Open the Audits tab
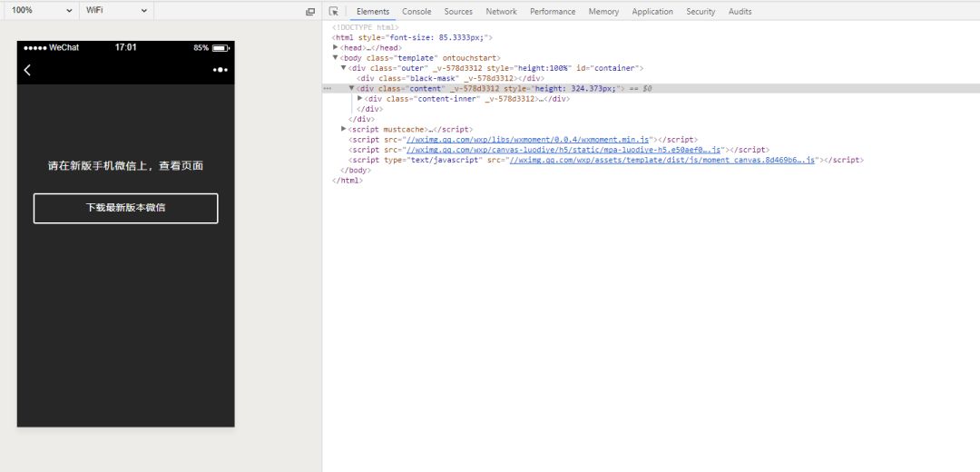The width and height of the screenshot is (980, 472). click(x=740, y=11)
